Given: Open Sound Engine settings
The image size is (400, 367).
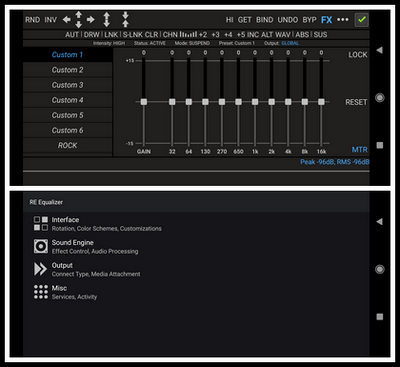Looking at the screenshot, I should [x=196, y=246].
